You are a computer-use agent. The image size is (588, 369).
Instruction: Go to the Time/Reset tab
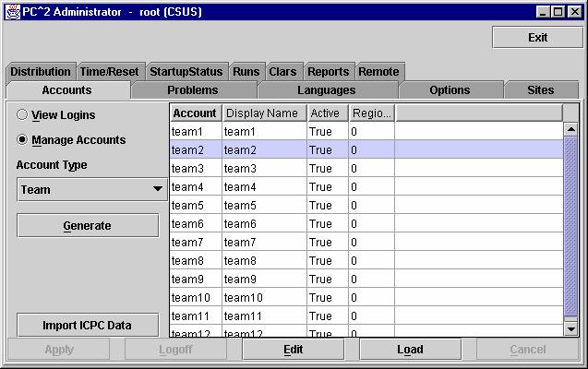point(109,71)
